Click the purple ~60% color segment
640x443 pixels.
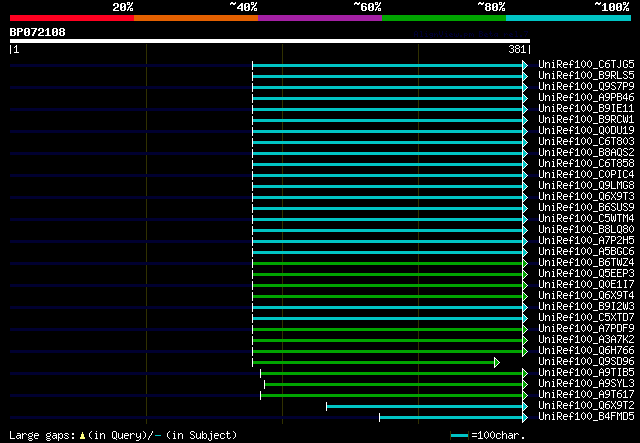tap(320, 18)
